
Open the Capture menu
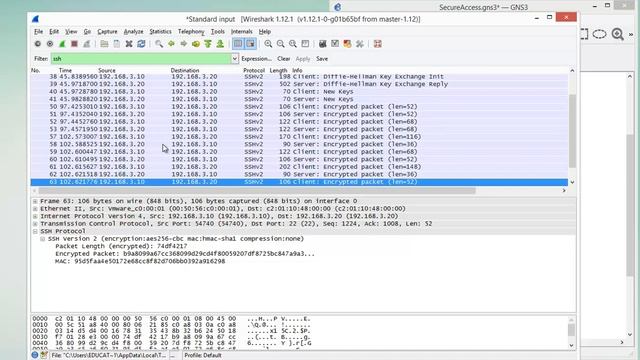[x=107, y=31]
